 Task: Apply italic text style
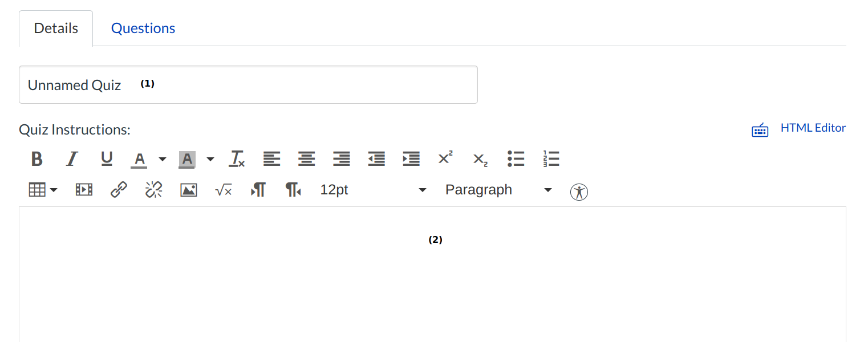[x=71, y=158]
